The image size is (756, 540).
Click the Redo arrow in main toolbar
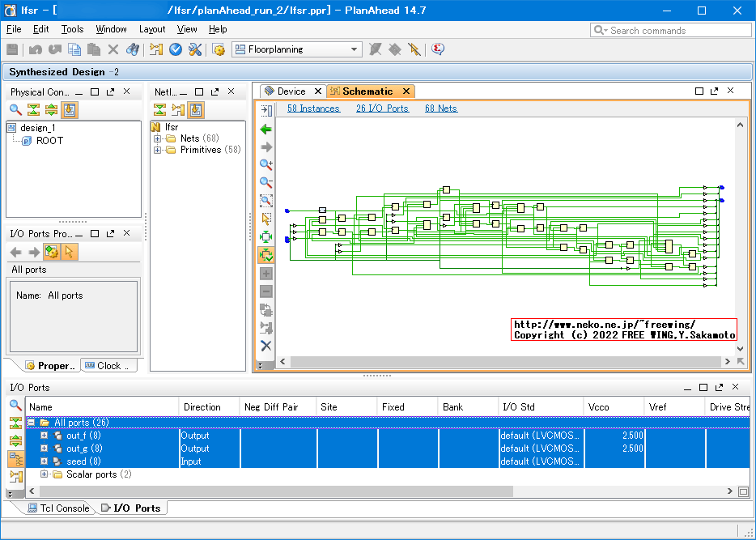point(54,49)
